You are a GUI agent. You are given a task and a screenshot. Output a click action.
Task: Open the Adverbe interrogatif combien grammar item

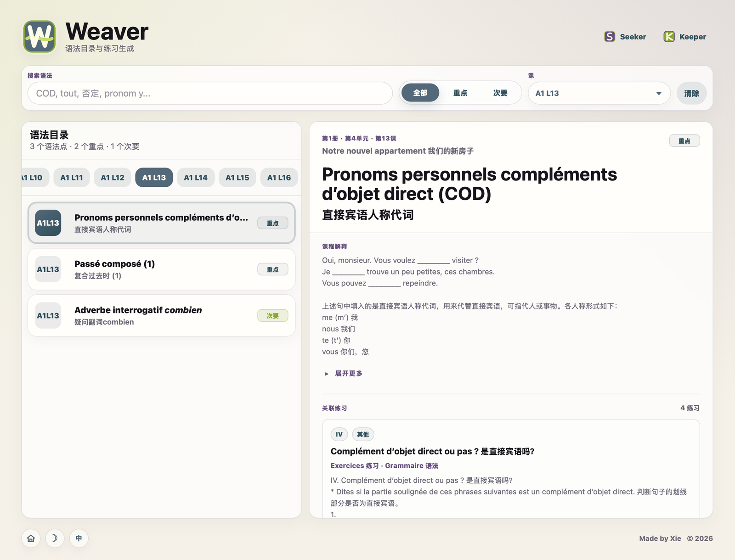(x=161, y=316)
